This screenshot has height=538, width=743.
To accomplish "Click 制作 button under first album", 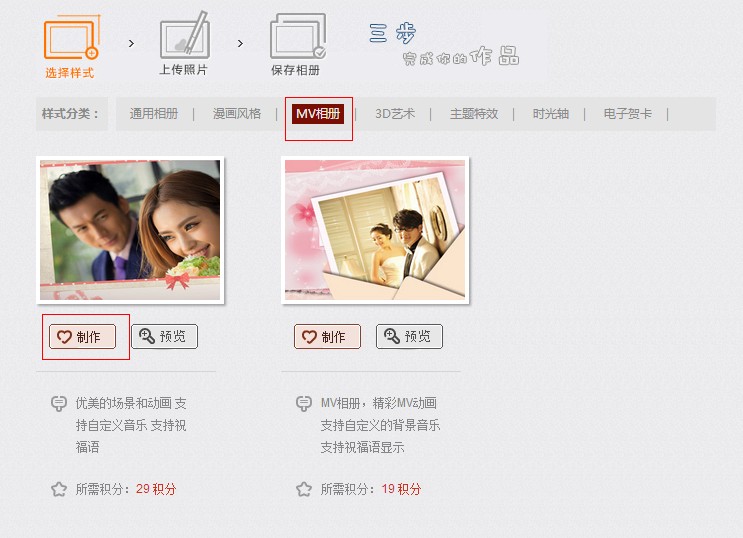I will (82, 337).
